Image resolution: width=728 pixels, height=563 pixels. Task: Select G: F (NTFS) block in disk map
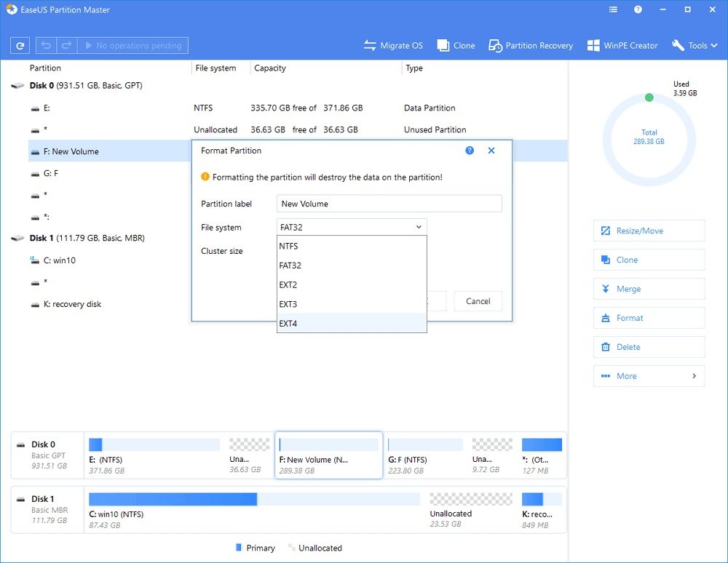tap(425, 456)
